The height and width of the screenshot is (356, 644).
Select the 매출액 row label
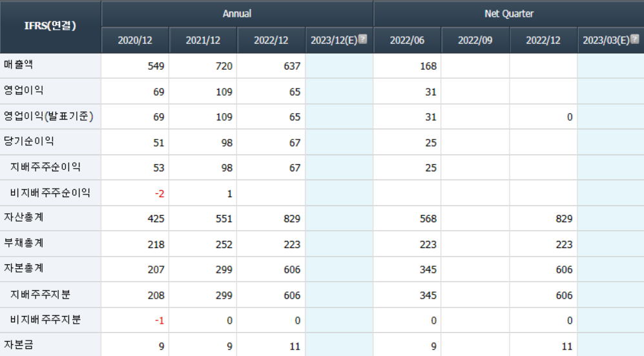pyautogui.click(x=18, y=65)
